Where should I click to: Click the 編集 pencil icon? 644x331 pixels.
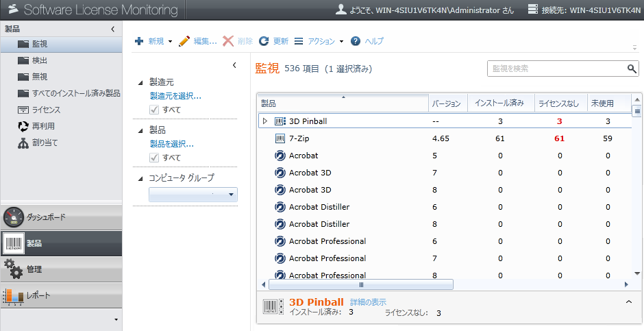point(184,41)
